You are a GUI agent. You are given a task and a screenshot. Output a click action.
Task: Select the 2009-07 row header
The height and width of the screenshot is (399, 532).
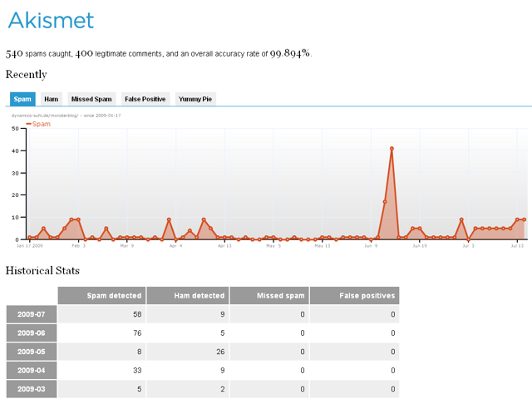click(x=32, y=314)
